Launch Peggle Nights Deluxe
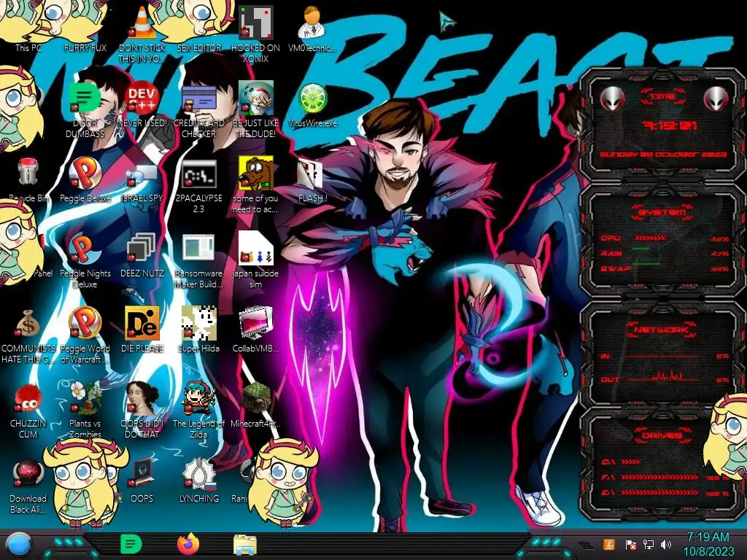This screenshot has height=560, width=747. 85,249
